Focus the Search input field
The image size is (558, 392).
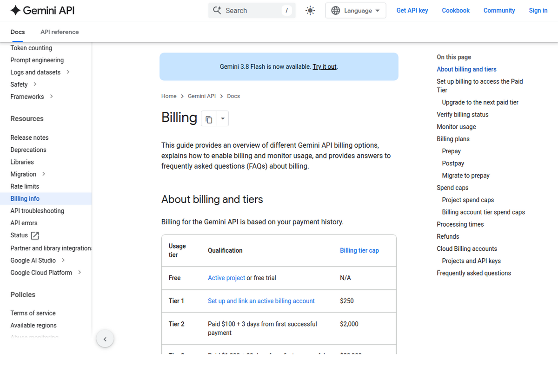[x=252, y=10]
